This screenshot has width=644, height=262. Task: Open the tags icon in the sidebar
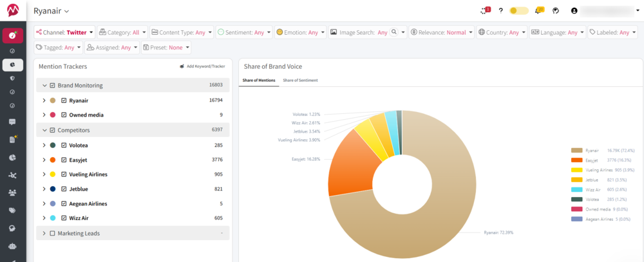click(x=13, y=211)
